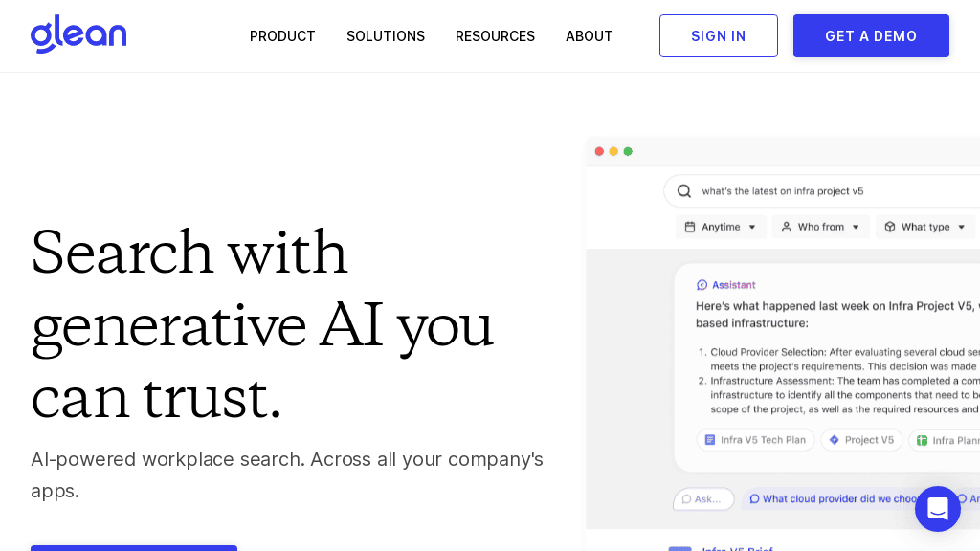The width and height of the screenshot is (980, 551).
Task: Click the calendar icon beside Anytime
Action: (x=689, y=227)
